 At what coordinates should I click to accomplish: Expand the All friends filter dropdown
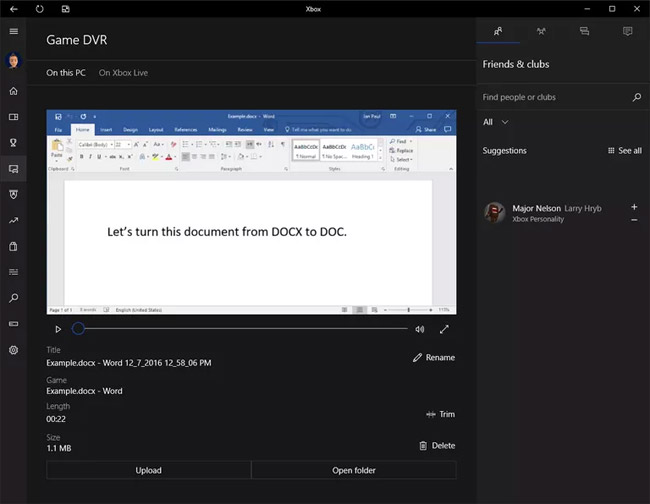pyautogui.click(x=496, y=122)
